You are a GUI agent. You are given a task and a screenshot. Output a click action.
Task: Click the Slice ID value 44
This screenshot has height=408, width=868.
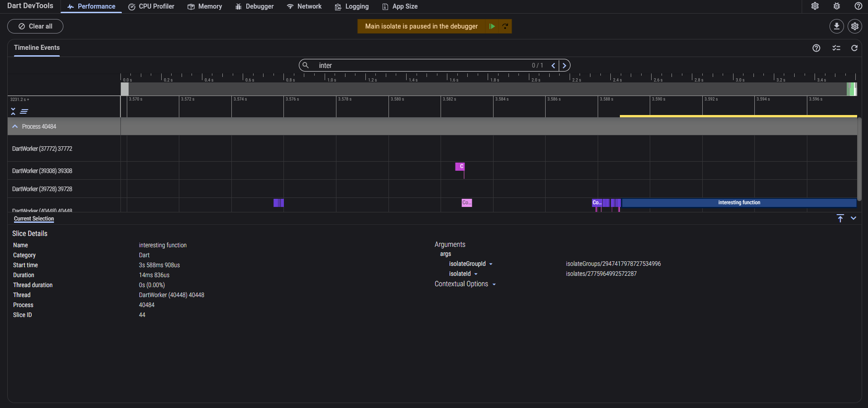(142, 315)
